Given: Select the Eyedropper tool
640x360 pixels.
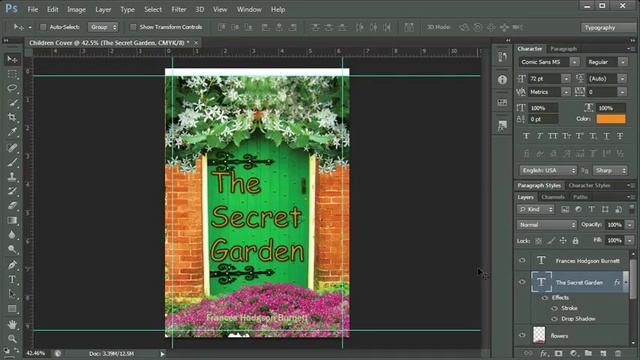Looking at the screenshot, I should click(x=12, y=132).
